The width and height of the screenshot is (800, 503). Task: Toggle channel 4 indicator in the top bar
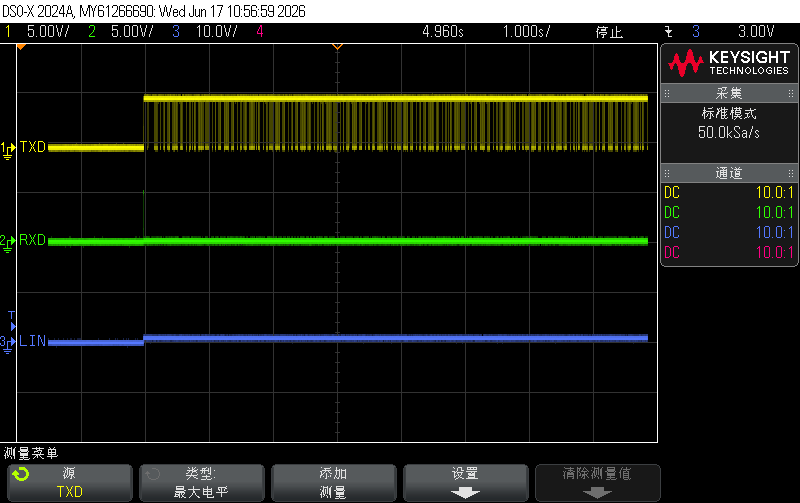tap(260, 32)
